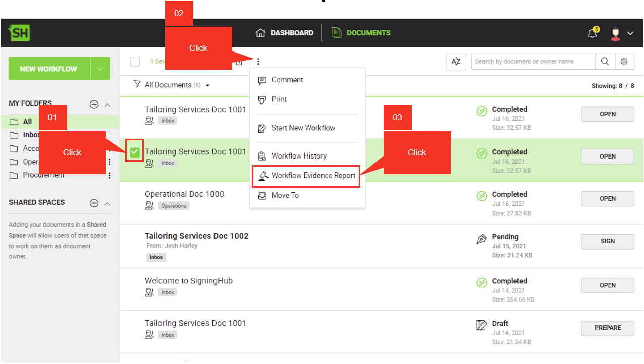Viewport: 644px width, 364px height.
Task: Click the notification bell icon
Action: [593, 33]
